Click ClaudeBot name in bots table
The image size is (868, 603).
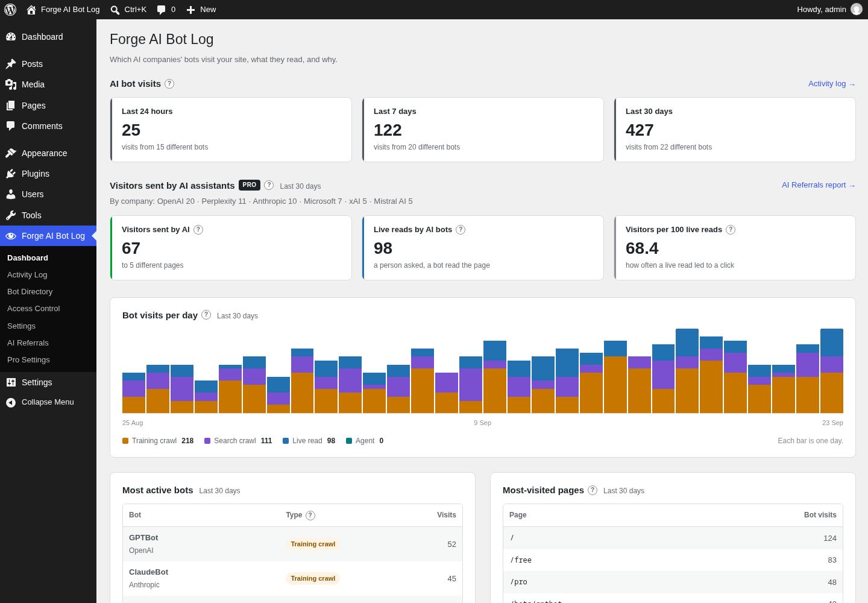tap(148, 572)
